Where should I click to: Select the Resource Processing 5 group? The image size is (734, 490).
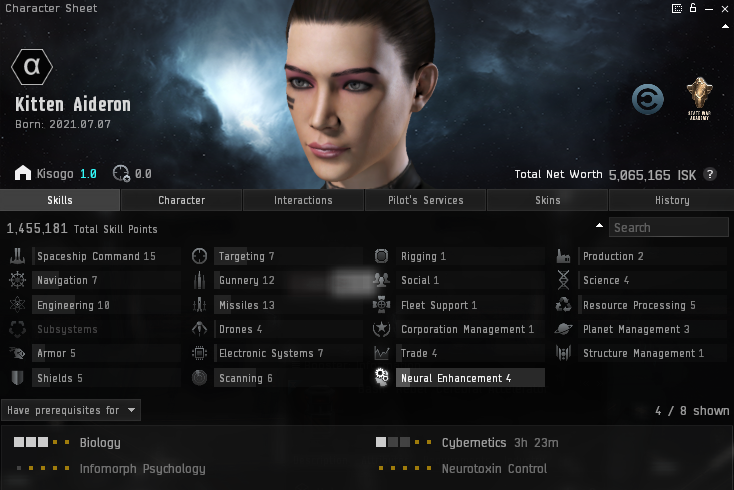(x=653, y=305)
